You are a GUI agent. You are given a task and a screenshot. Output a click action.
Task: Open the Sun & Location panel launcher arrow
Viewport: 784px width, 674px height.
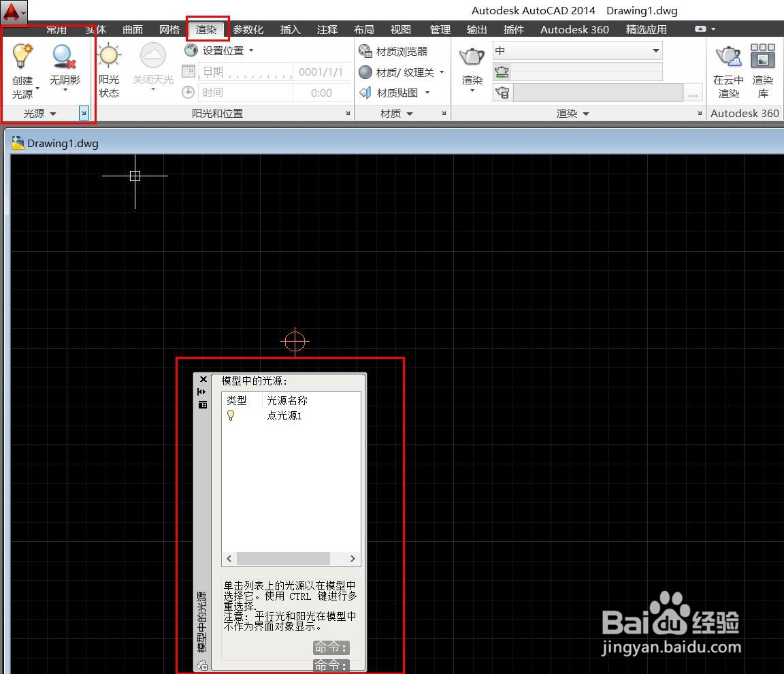[348, 114]
